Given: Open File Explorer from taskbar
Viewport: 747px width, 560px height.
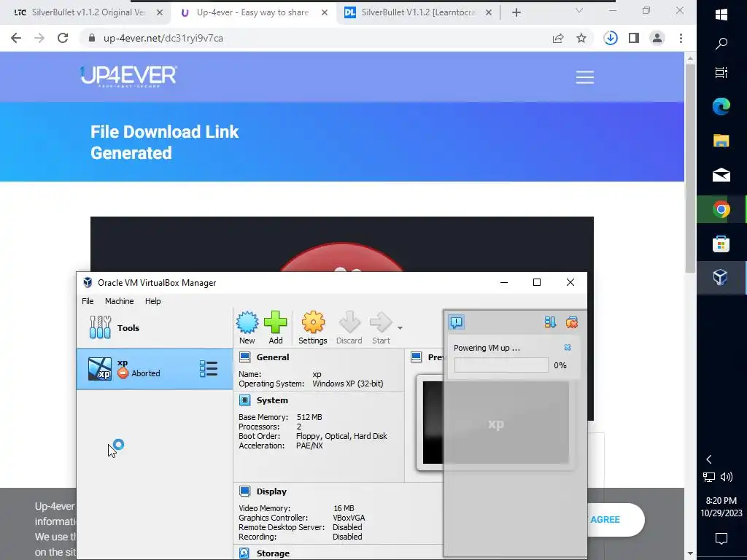Looking at the screenshot, I should tap(721, 141).
